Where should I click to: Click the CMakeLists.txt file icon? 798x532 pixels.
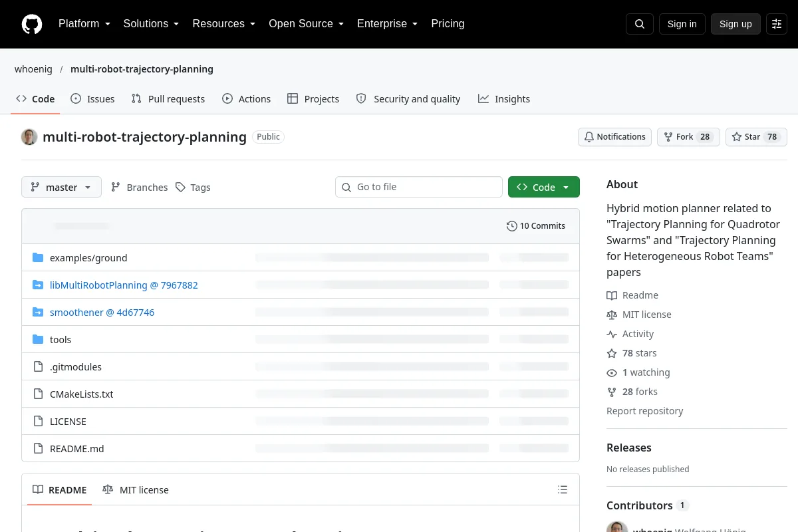(38, 394)
